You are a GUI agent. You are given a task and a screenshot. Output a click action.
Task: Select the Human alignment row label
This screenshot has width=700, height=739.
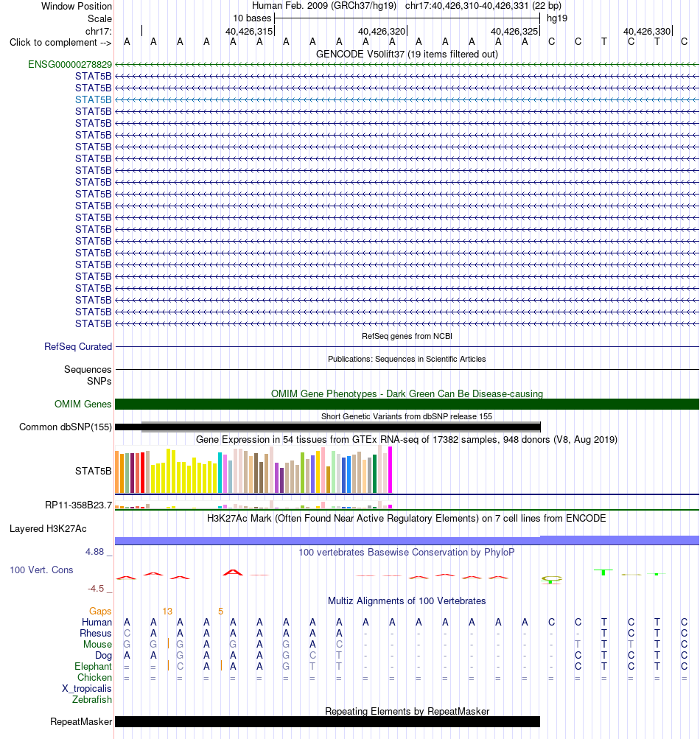pyautogui.click(x=97, y=622)
